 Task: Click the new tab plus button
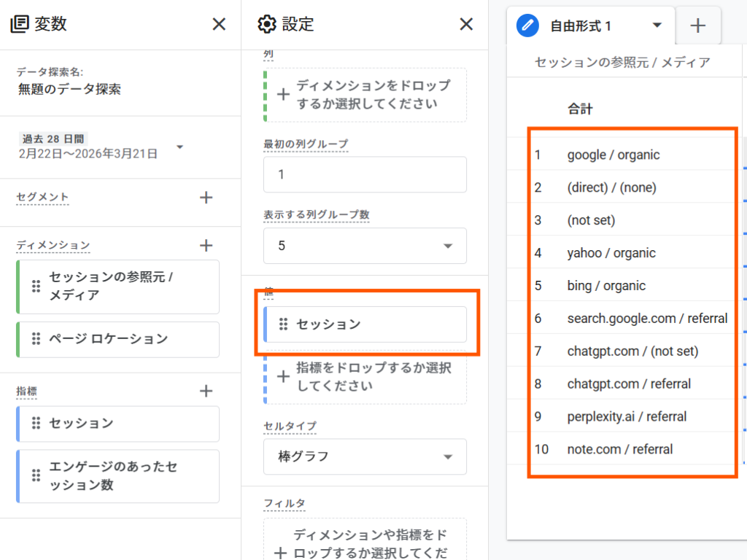tap(698, 26)
